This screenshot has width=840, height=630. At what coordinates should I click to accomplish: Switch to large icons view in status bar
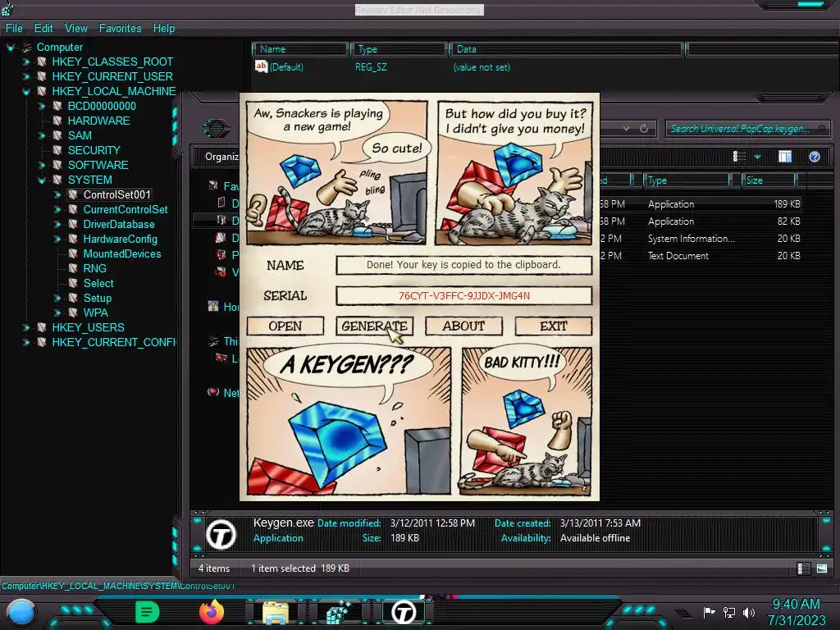(822, 568)
